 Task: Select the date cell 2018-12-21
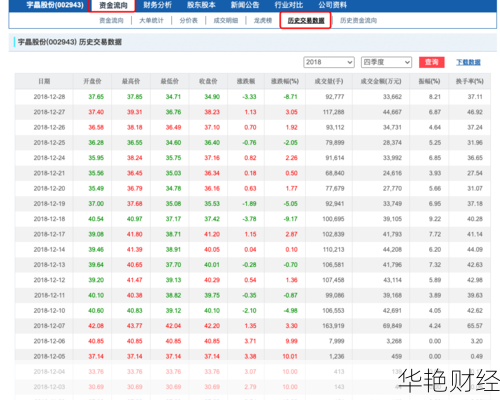pos(49,173)
